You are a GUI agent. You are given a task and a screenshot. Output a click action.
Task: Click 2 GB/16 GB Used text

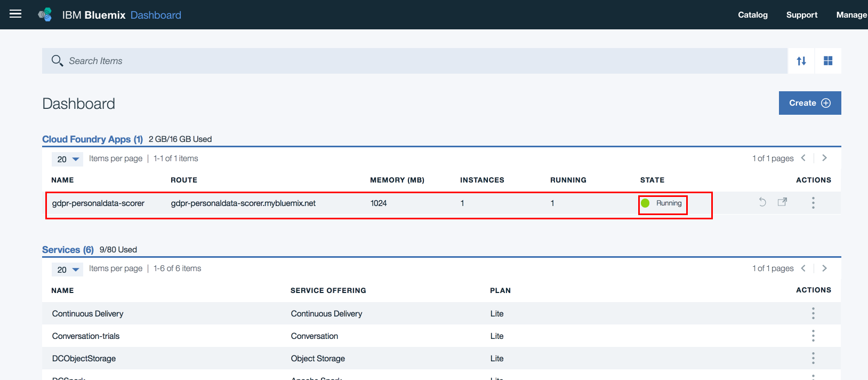click(x=180, y=139)
